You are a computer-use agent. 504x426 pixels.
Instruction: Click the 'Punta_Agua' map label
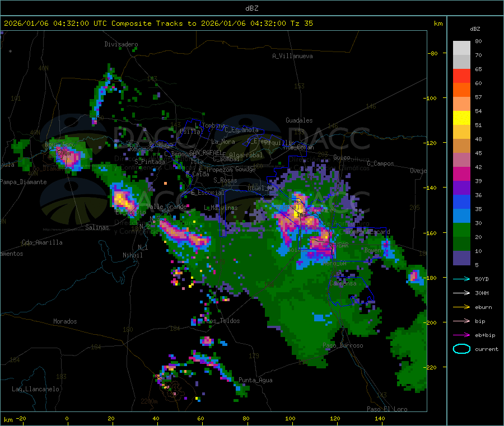(255, 380)
